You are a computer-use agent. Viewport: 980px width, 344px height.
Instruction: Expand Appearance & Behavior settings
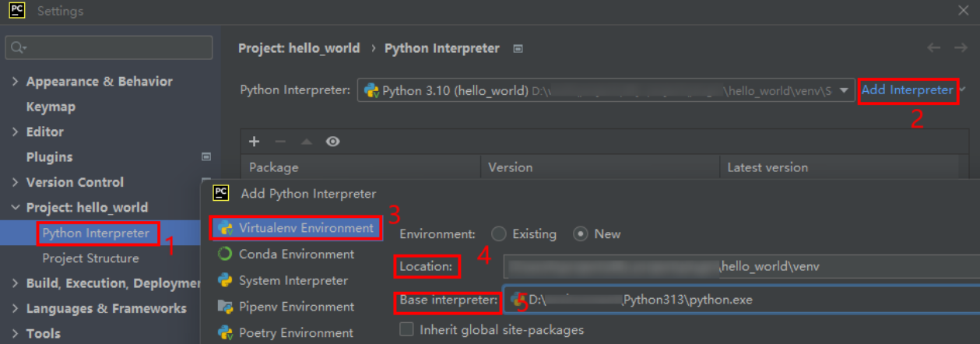16,82
